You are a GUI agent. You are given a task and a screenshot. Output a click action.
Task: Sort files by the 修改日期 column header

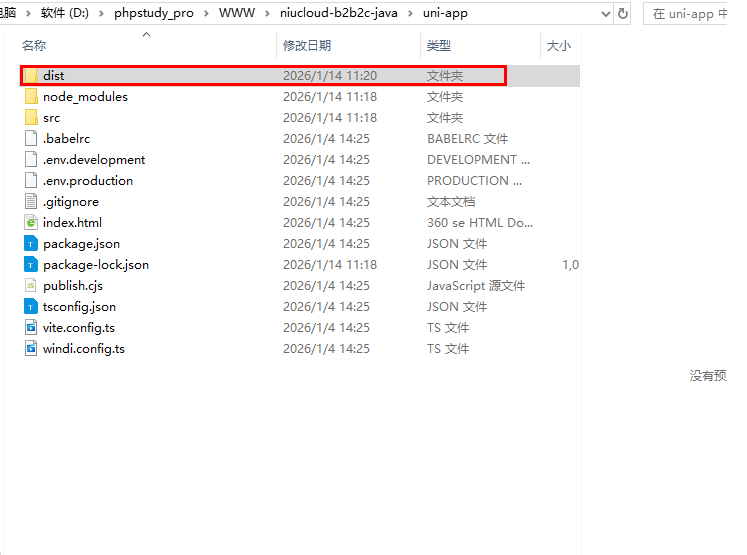[x=307, y=46]
